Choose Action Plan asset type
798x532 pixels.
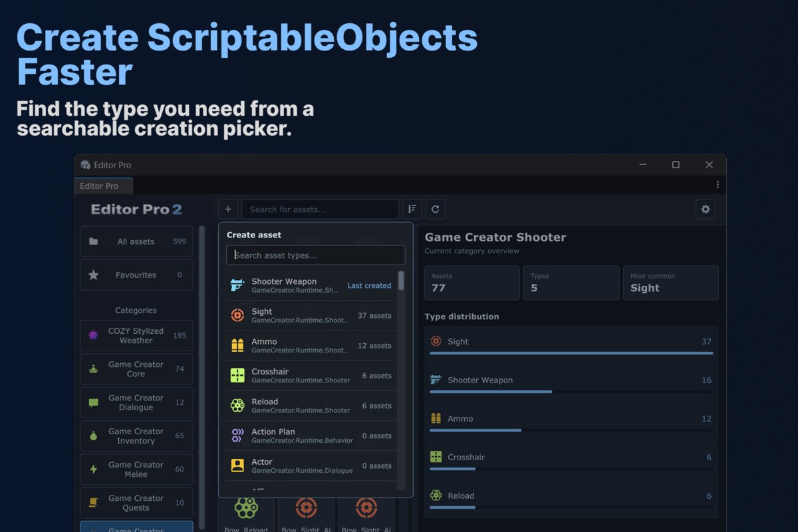311,436
